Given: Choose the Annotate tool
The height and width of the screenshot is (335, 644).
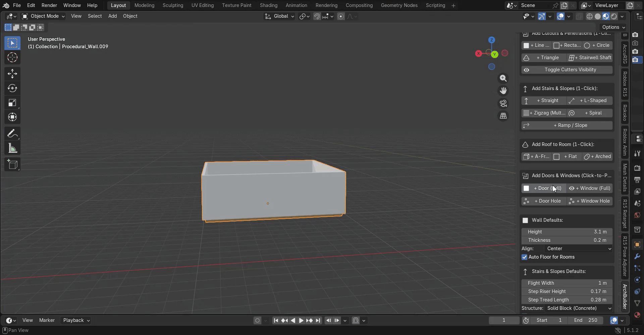Looking at the screenshot, I should tap(12, 134).
